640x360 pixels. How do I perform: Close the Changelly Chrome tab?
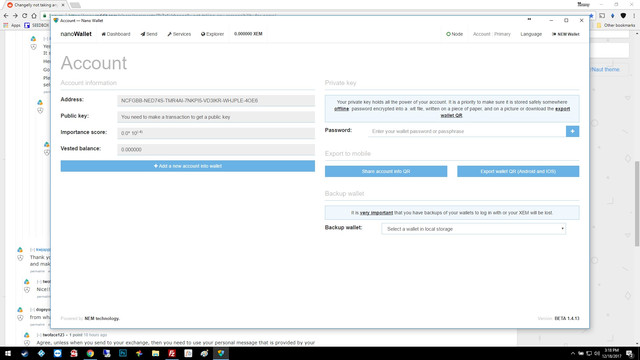63,5
